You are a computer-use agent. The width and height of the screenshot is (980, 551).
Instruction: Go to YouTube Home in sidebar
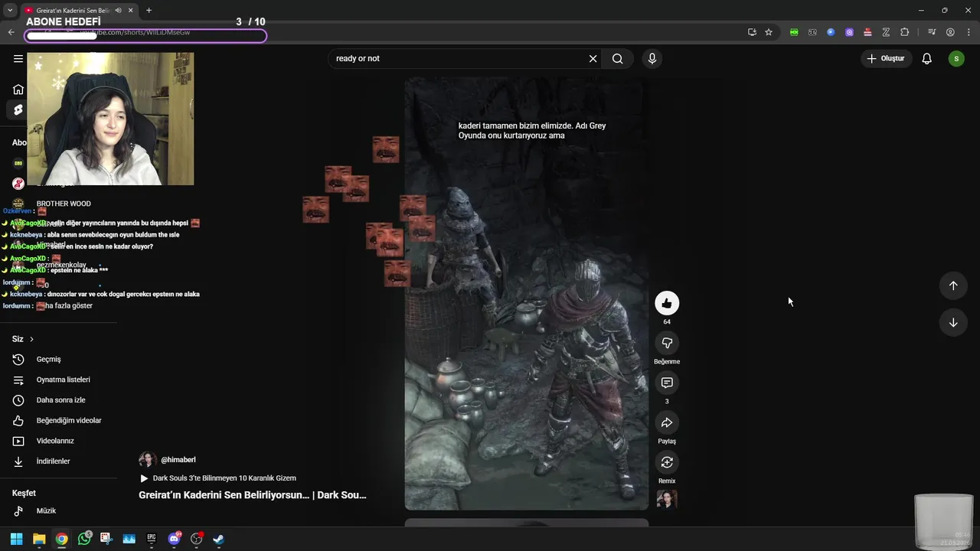click(x=18, y=89)
